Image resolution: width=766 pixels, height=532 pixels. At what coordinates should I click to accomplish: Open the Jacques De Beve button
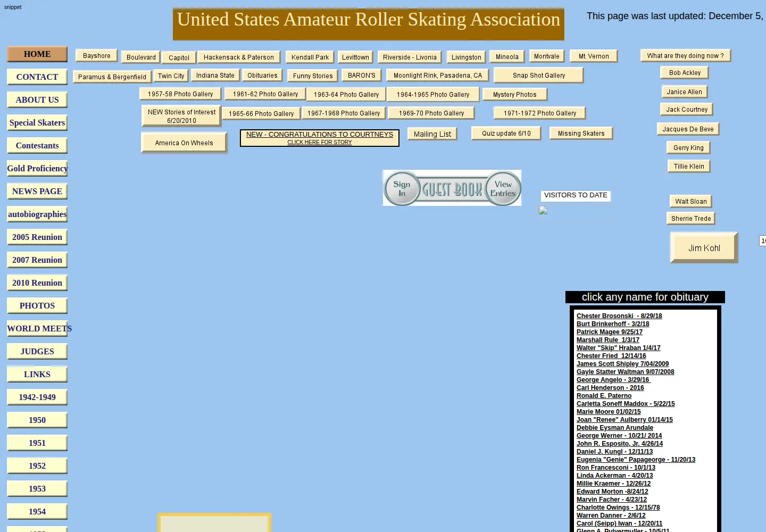tap(688, 129)
